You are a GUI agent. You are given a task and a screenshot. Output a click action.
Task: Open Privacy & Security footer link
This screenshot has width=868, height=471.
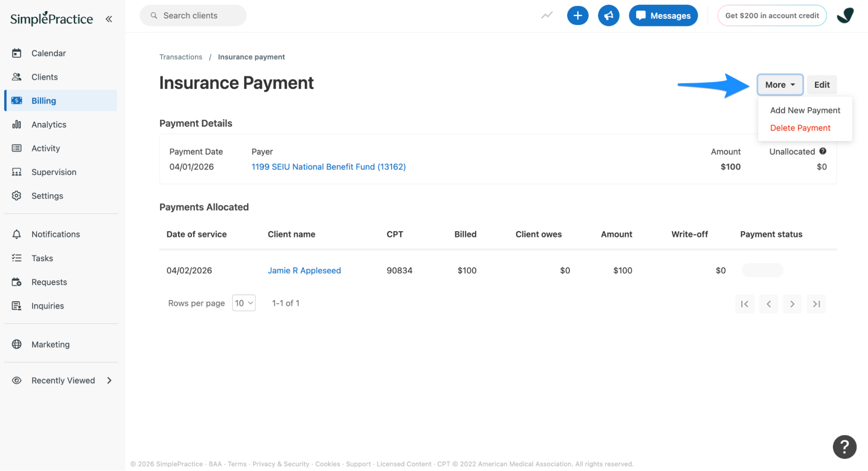pos(281,464)
